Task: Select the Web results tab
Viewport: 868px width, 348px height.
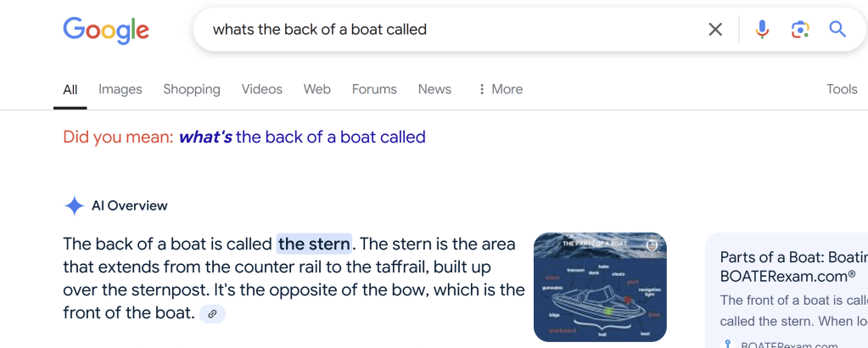Action: click(317, 89)
